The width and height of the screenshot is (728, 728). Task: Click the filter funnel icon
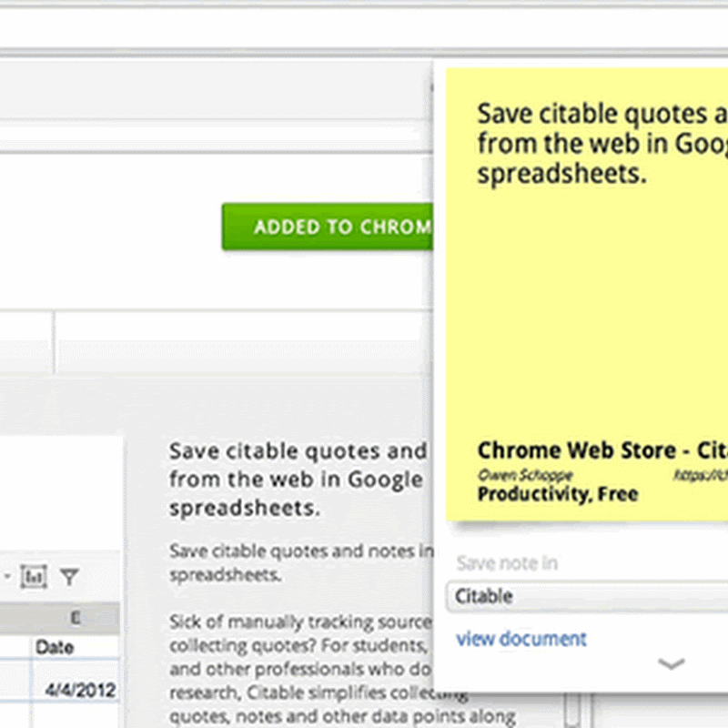point(69,577)
